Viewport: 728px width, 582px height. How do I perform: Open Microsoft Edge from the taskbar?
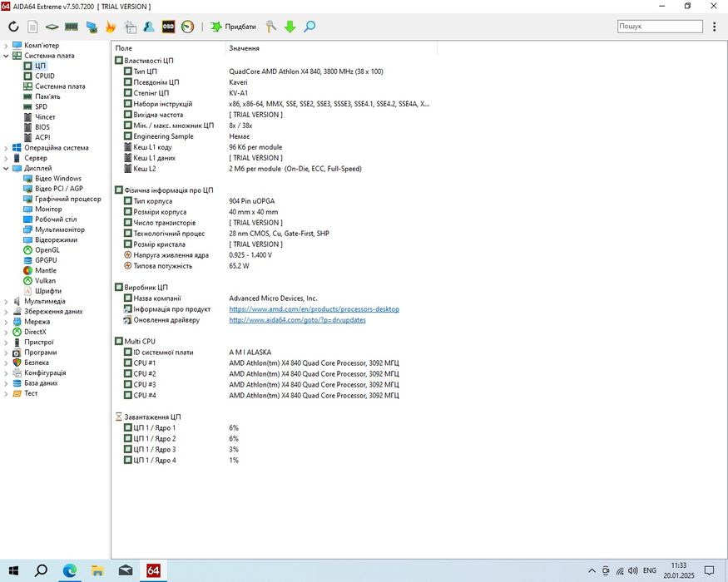click(70, 570)
